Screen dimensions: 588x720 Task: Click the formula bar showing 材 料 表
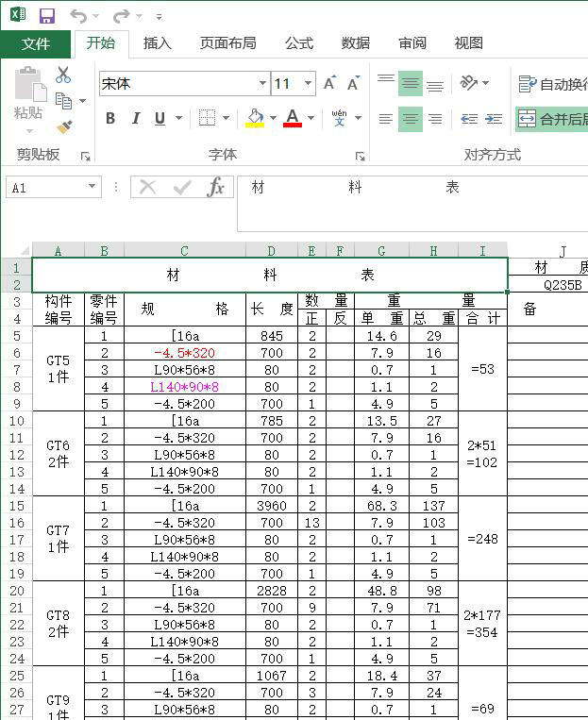[412, 204]
